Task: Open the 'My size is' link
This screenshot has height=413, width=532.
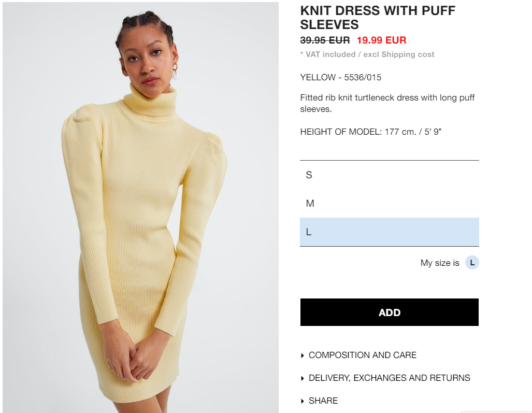Action: point(440,263)
